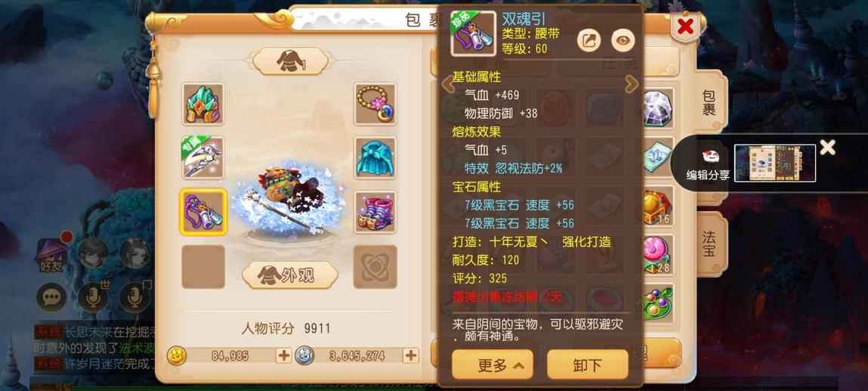The width and height of the screenshot is (868, 391).
Task: Switch to the 包裹 side tab
Action: point(710,102)
